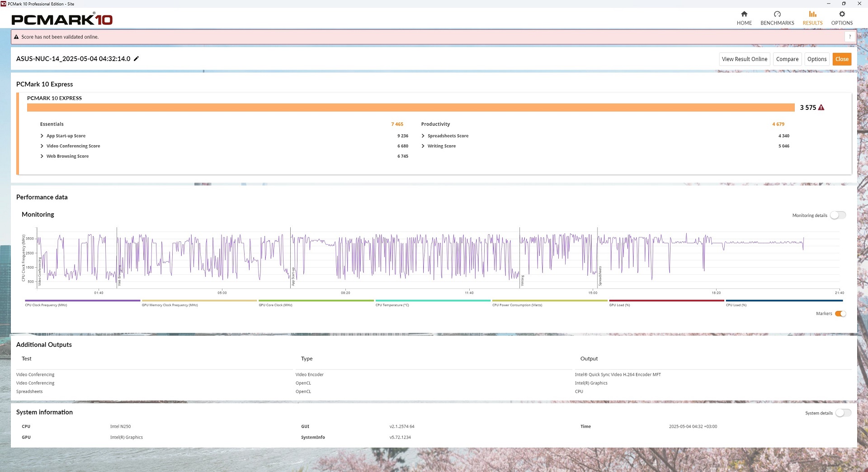The height and width of the screenshot is (472, 868).
Task: Click the App Start-up marker in chart
Action: click(293, 277)
